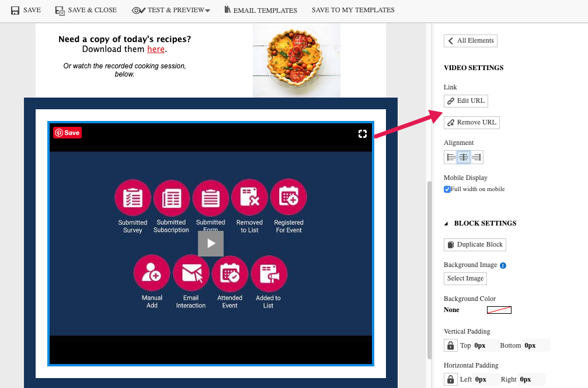588x388 pixels.
Task: Go back to All Elements
Action: [x=470, y=40]
